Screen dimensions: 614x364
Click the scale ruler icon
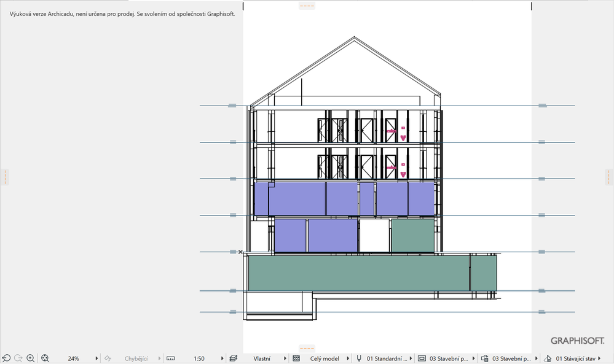170,358
